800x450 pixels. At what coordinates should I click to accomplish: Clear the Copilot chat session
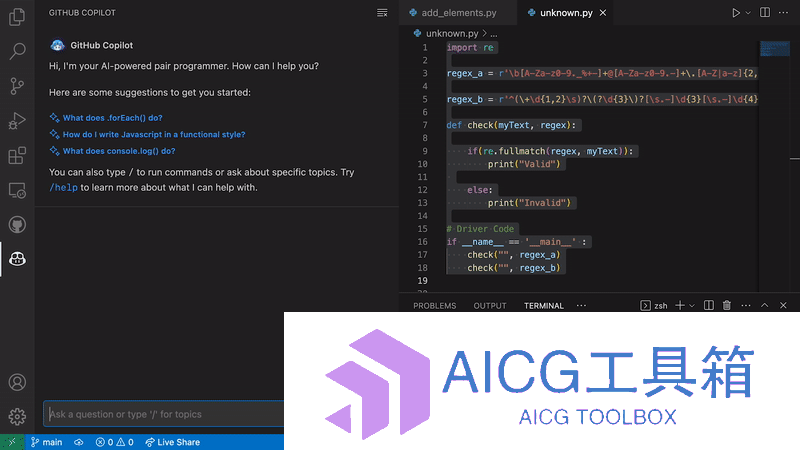pyautogui.click(x=382, y=13)
